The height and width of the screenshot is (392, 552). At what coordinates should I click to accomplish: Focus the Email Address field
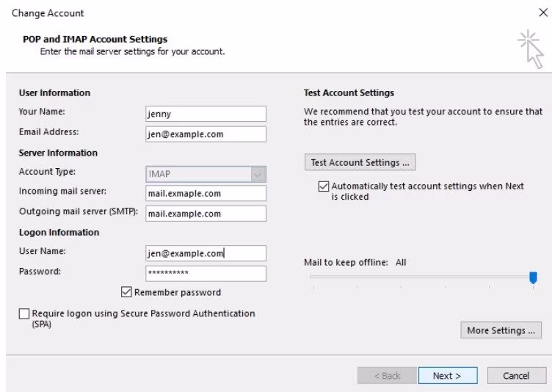pos(206,134)
